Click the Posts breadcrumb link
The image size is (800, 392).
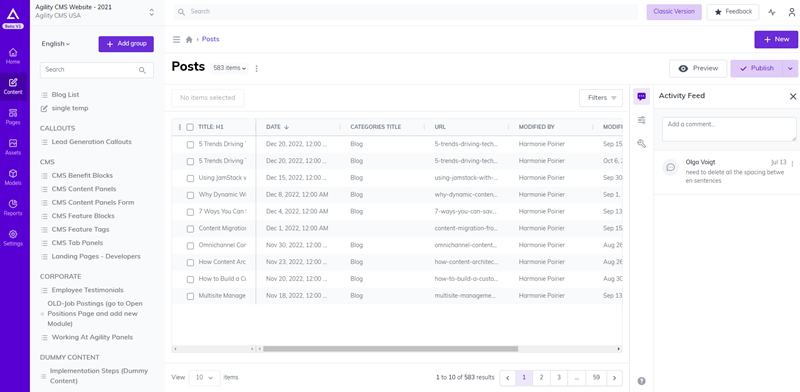211,39
